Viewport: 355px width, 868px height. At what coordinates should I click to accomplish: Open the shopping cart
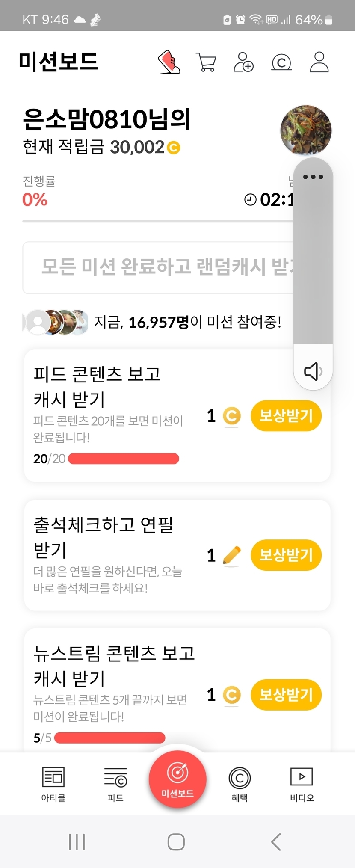206,62
